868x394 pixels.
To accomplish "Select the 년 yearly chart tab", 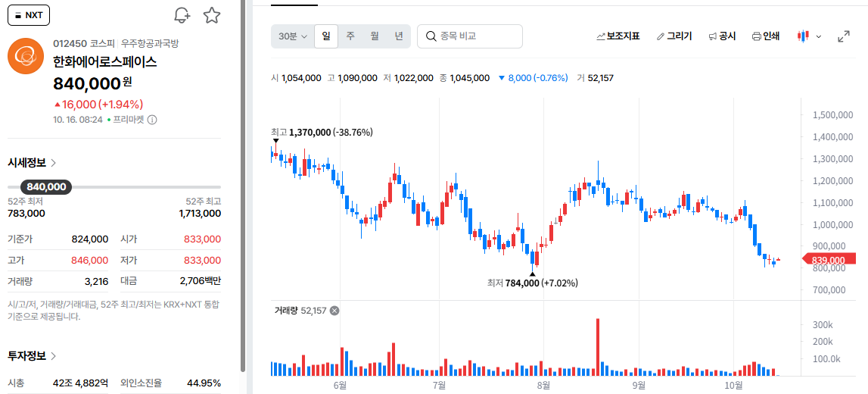I will tap(399, 36).
